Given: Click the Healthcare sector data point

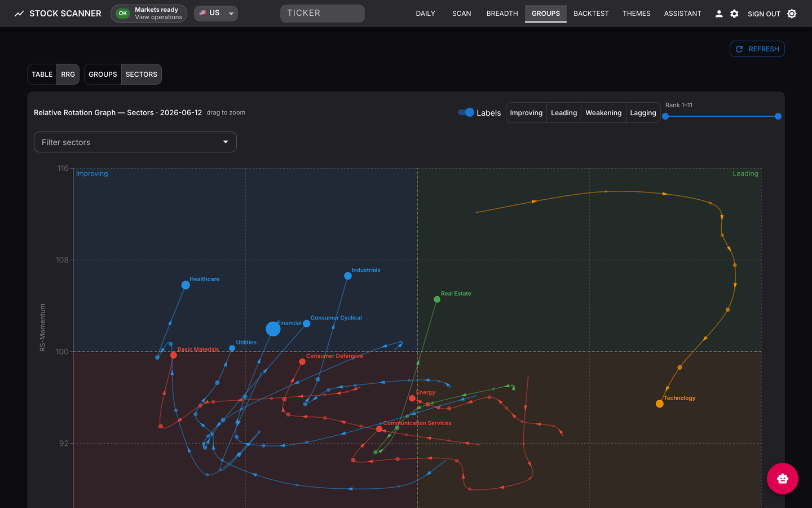Looking at the screenshot, I should [x=186, y=285].
